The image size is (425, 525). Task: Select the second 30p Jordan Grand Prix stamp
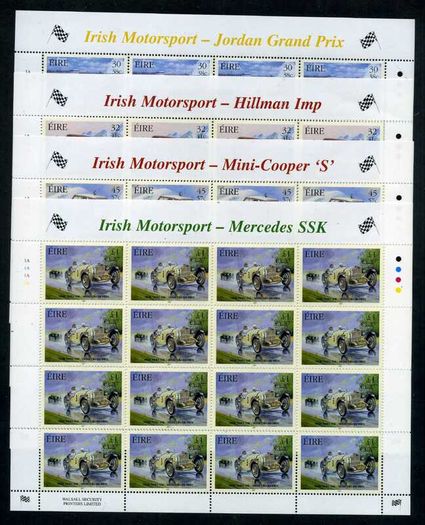tap(170, 66)
